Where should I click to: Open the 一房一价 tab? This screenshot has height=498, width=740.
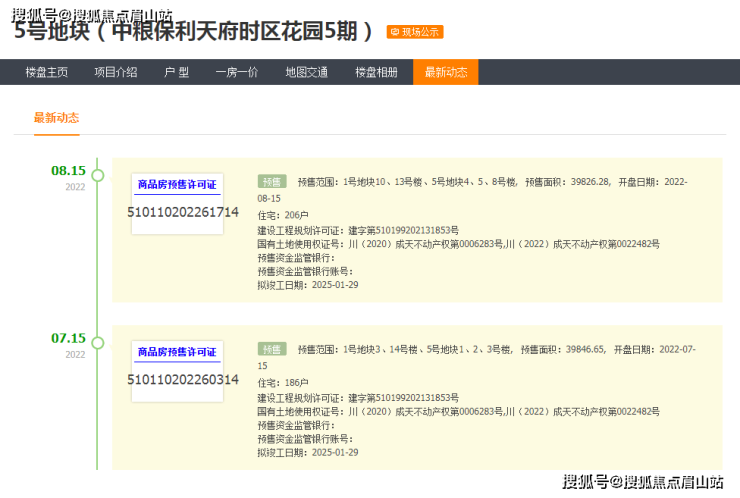click(x=236, y=72)
